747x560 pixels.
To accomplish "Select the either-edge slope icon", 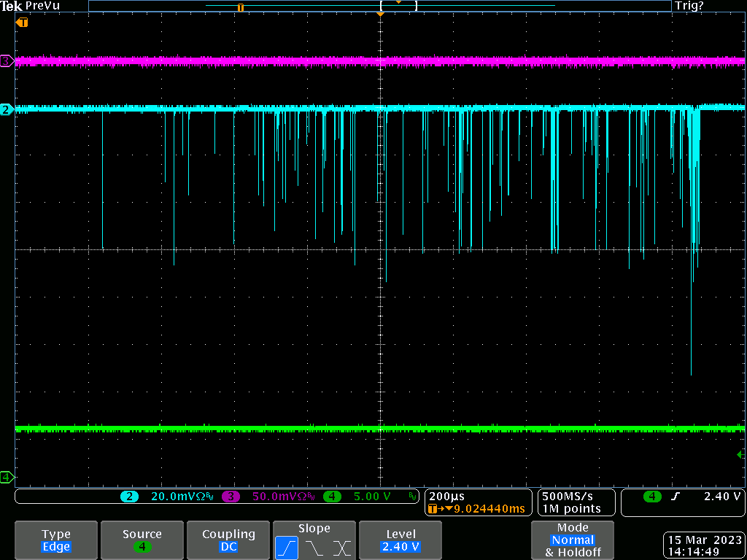I will coord(341,548).
